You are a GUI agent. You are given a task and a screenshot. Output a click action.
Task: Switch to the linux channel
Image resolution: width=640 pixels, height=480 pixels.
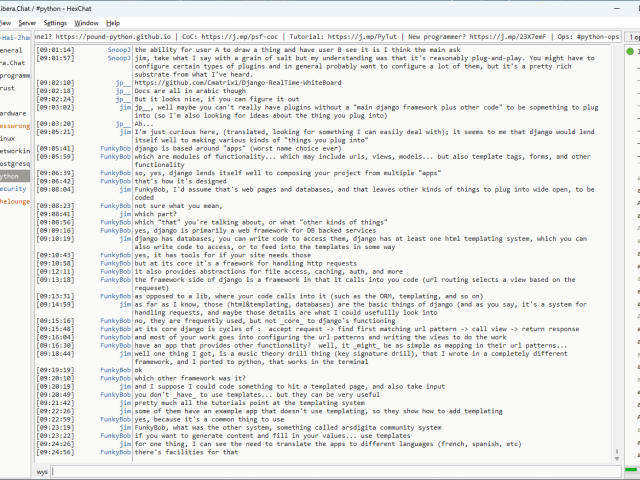(8, 138)
